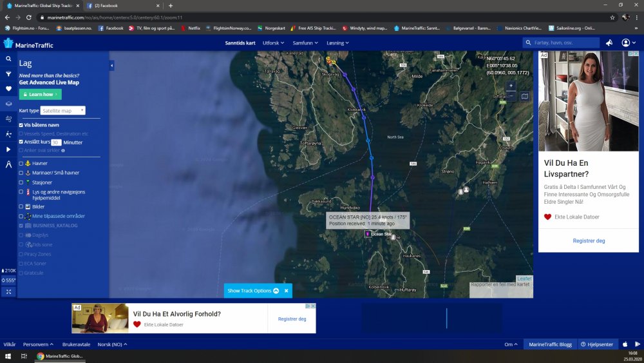Click the notifications megaphone icon
The width and height of the screenshot is (644, 363).
[609, 43]
